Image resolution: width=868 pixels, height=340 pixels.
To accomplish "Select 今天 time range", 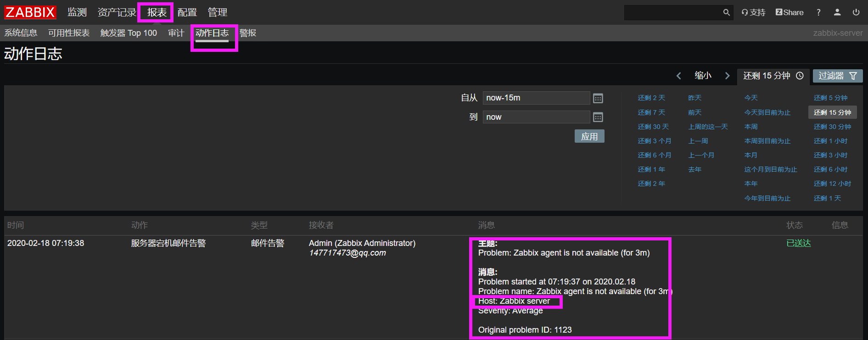I will tap(751, 98).
